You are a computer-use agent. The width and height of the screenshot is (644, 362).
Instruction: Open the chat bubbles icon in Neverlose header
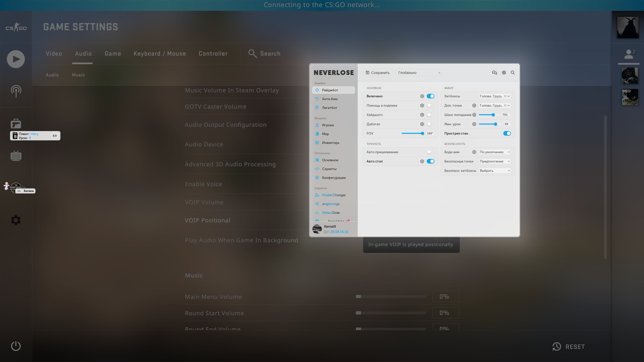495,73
